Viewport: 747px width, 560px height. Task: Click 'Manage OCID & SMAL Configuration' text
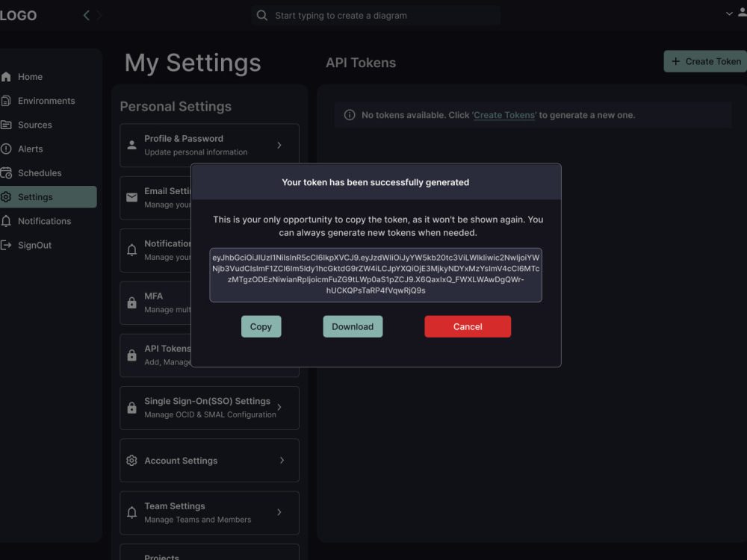(210, 414)
